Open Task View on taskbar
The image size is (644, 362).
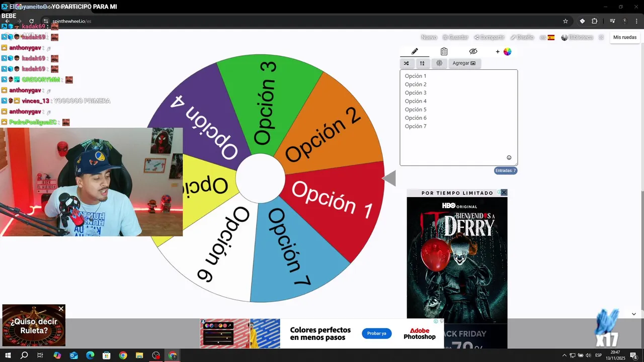(x=40, y=355)
